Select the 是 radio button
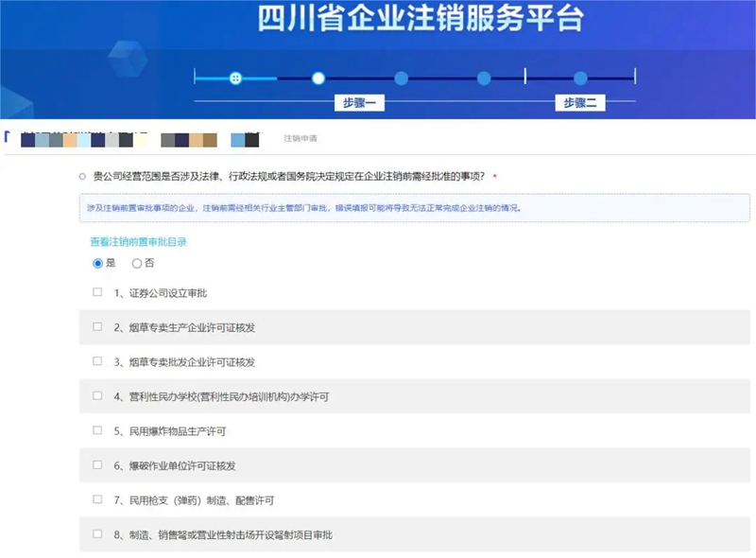Viewport: 756px width, 558px height. 98,263
